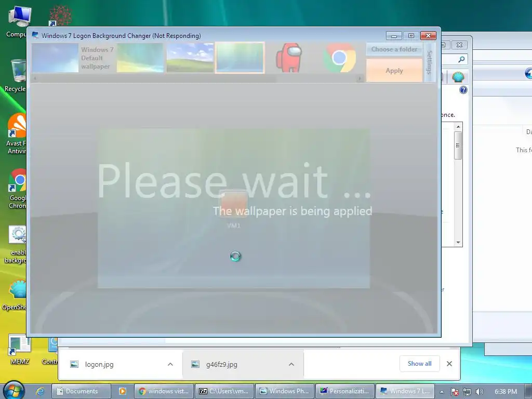The image size is (532, 399).
Task: Switch to 7-Zip C:\Users taskbar button
Action: pyautogui.click(x=224, y=391)
